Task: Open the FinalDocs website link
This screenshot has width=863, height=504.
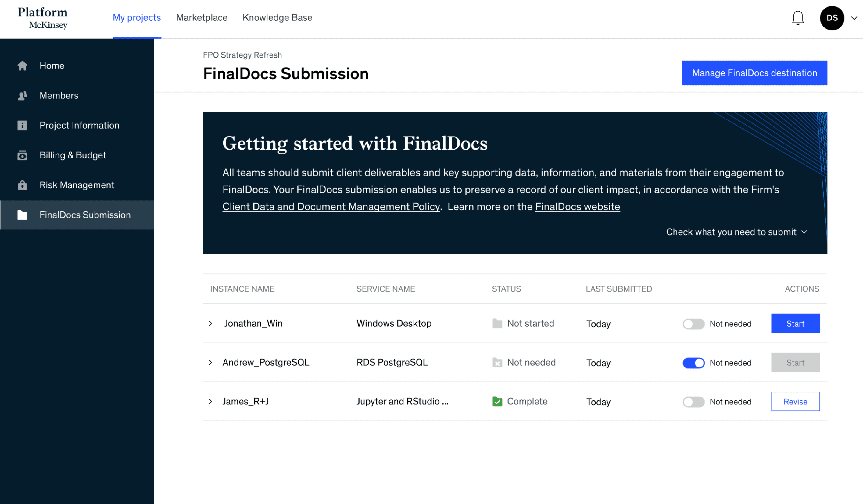Action: tap(577, 207)
